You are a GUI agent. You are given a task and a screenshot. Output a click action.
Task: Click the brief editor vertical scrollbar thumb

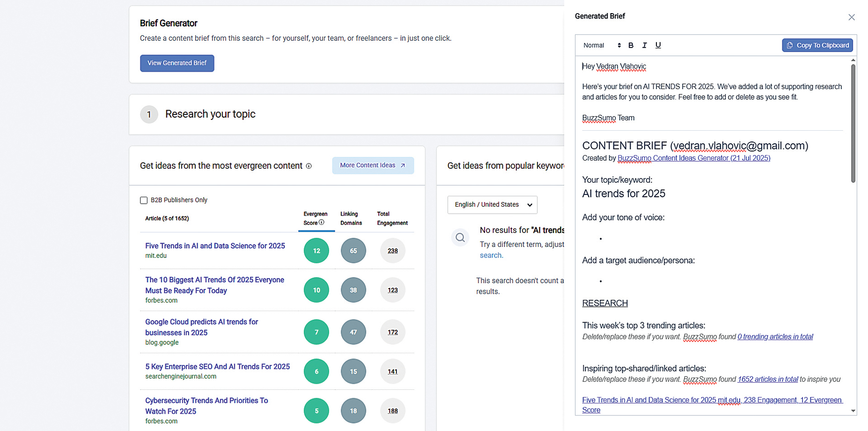(853, 124)
